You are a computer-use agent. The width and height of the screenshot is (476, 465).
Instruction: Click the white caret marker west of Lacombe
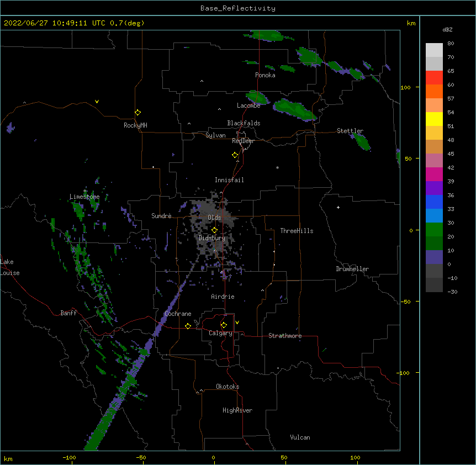(219, 109)
